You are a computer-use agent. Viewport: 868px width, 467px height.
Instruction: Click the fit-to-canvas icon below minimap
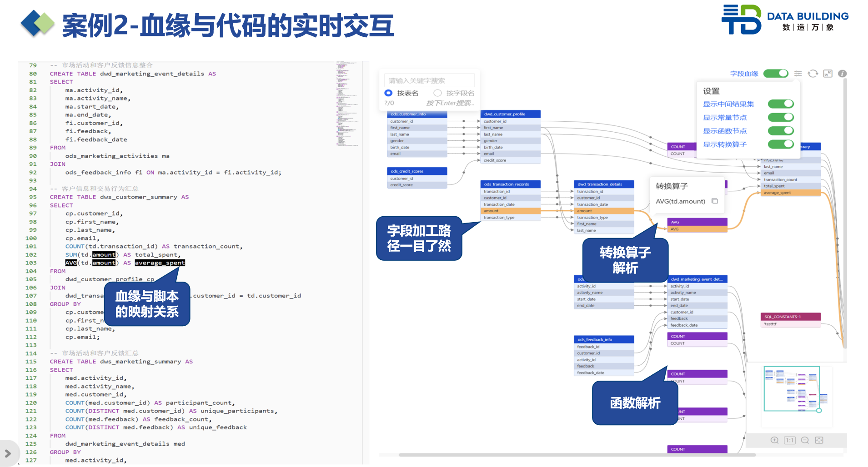coord(819,440)
